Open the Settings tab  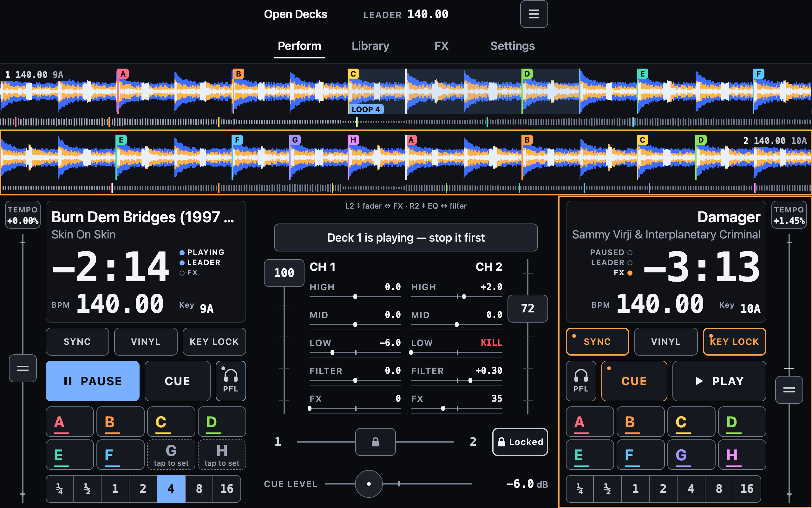click(x=512, y=46)
